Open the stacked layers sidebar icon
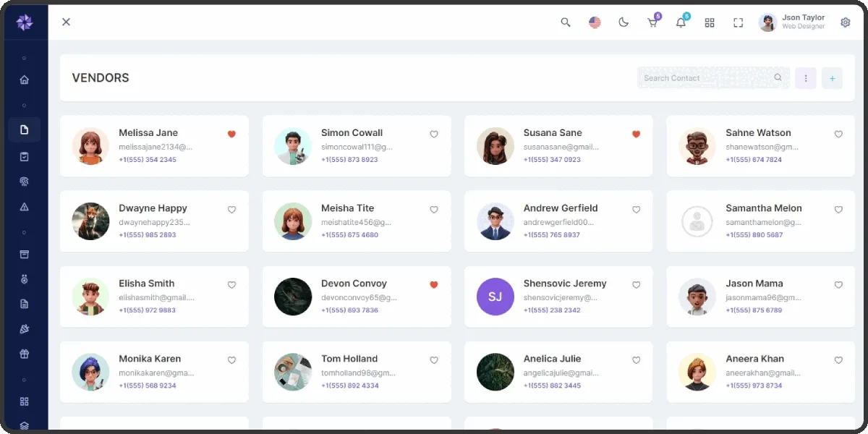 coord(25,426)
